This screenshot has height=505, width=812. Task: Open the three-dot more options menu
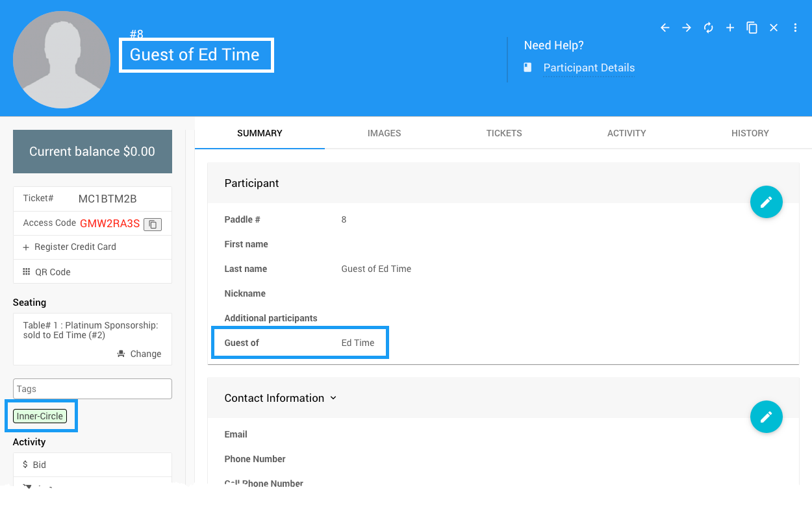point(795,28)
